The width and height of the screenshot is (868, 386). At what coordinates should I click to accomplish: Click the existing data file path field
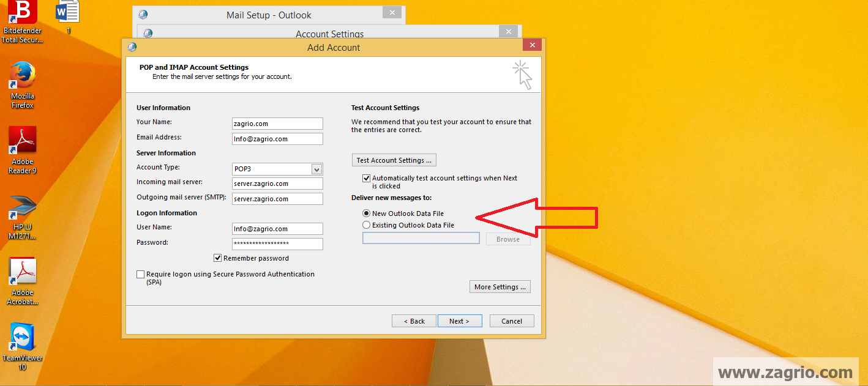[x=421, y=239]
